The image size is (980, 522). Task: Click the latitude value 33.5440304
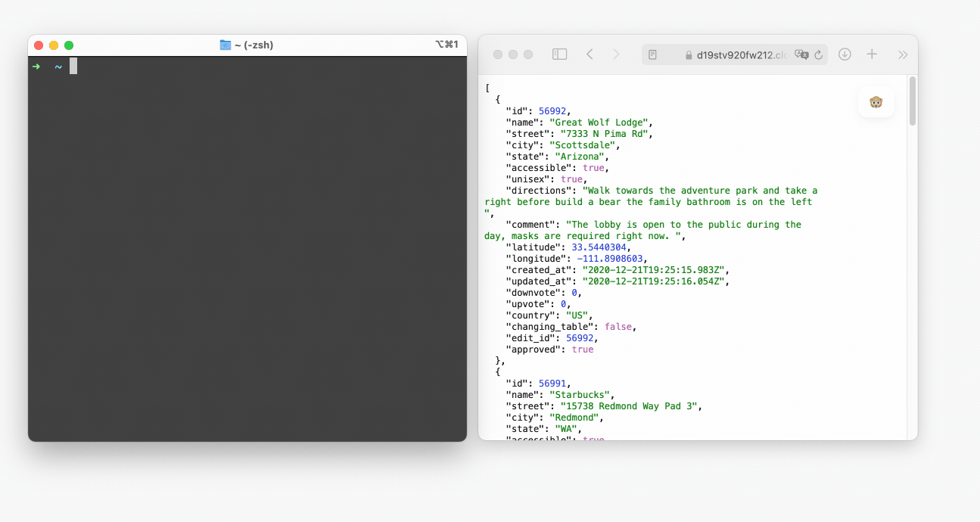[x=599, y=247]
